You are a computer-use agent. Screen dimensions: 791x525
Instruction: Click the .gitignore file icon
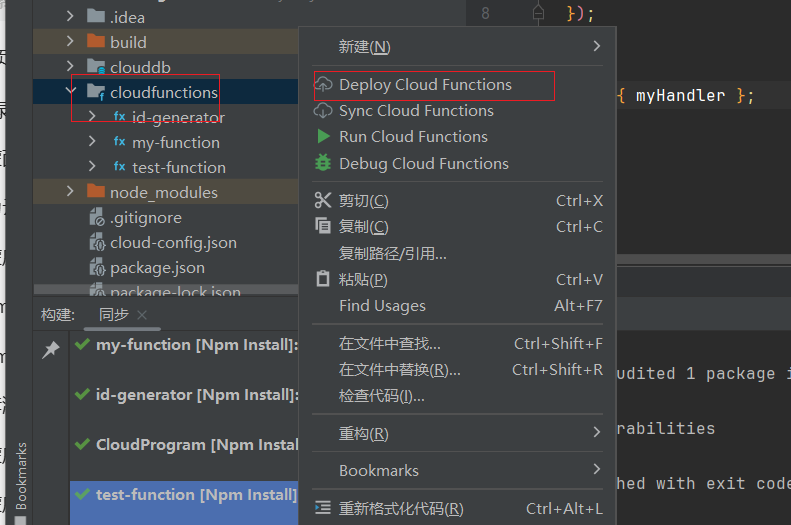click(x=97, y=217)
